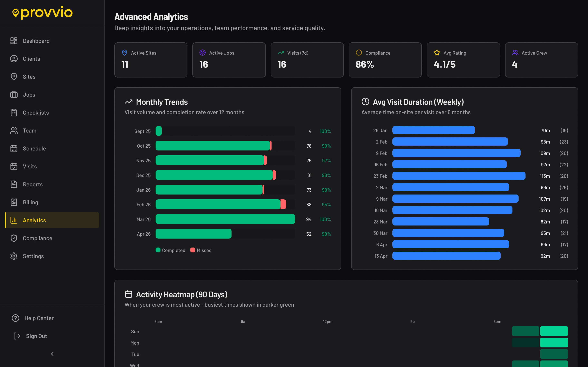Click the Help Center question mark icon
Viewport: 588px width, 367px height.
pyautogui.click(x=16, y=318)
